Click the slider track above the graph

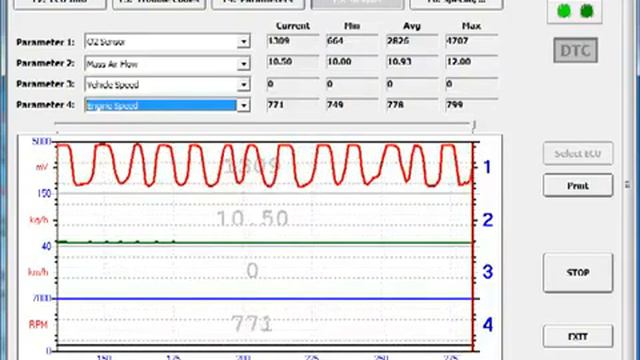263,123
